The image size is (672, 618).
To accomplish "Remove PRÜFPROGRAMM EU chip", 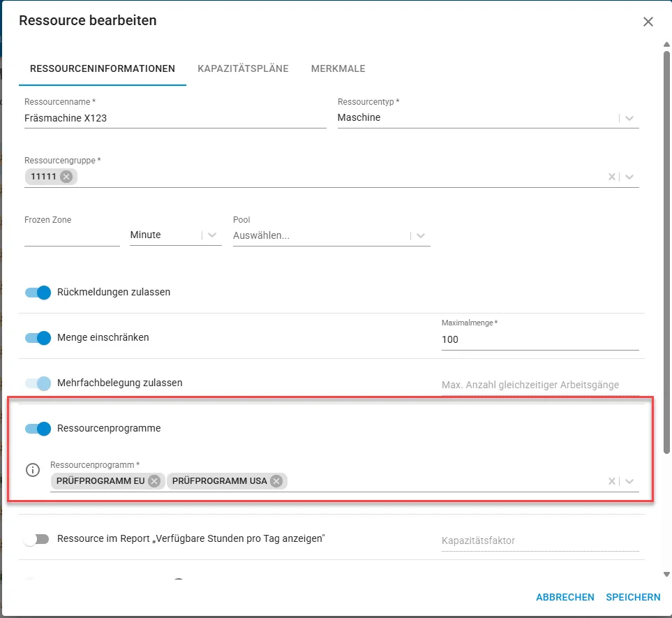I will point(154,481).
